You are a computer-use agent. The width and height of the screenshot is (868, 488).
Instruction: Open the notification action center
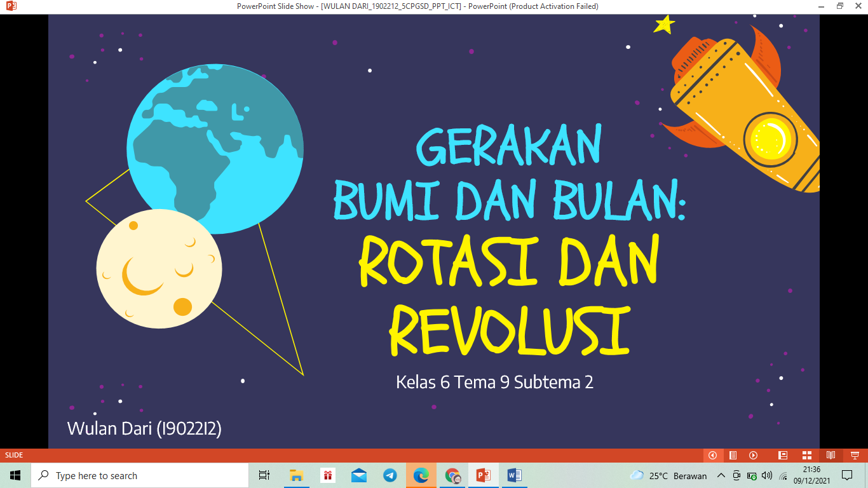pyautogui.click(x=846, y=475)
